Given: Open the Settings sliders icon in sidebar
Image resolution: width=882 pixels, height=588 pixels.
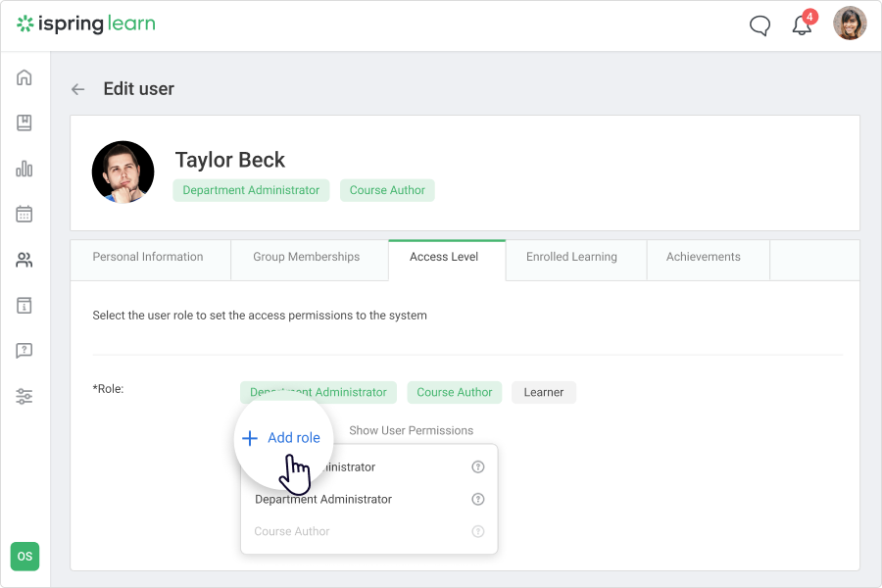Looking at the screenshot, I should coord(24,396).
